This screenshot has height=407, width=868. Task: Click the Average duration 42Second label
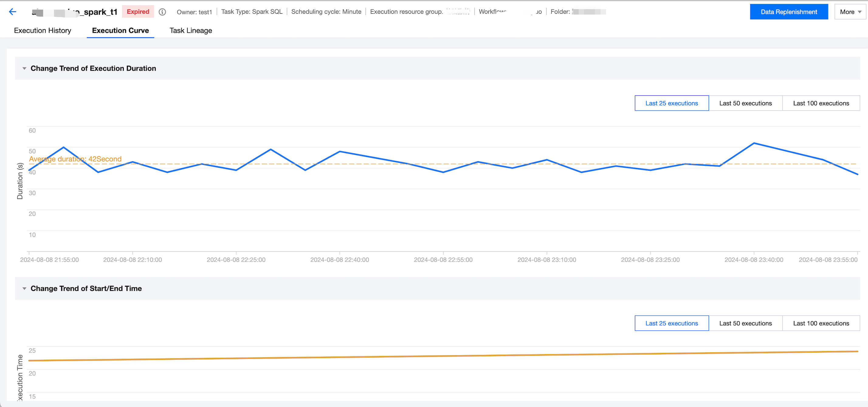(75, 159)
